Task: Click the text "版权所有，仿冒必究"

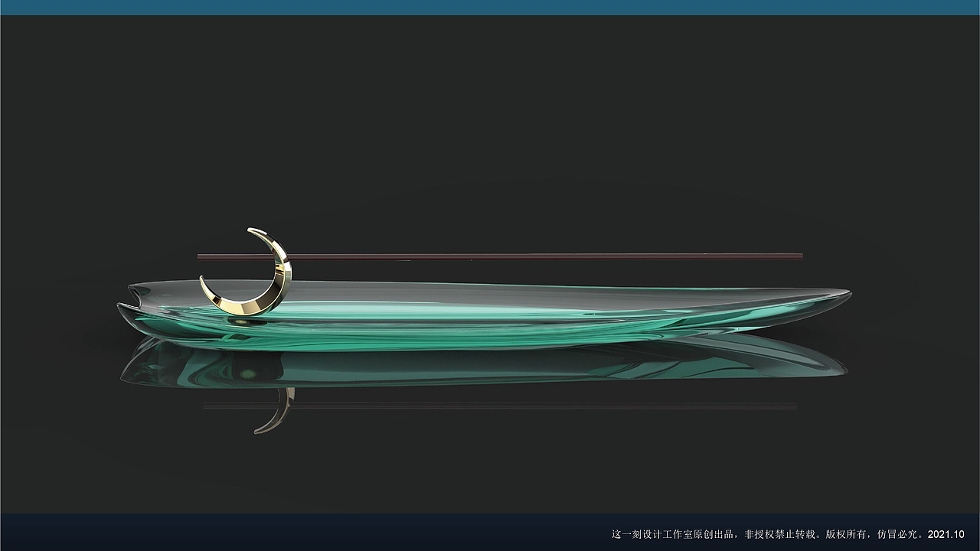Action: (x=871, y=534)
